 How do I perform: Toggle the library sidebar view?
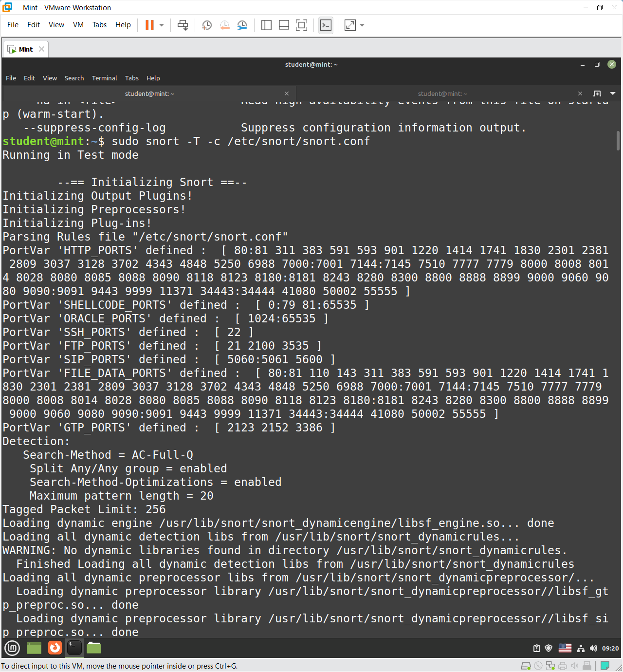(x=266, y=25)
